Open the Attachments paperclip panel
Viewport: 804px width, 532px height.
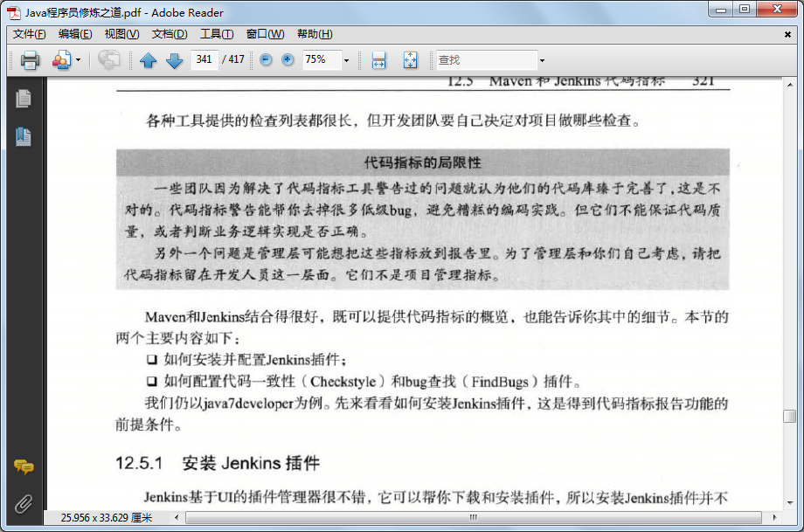[x=24, y=504]
